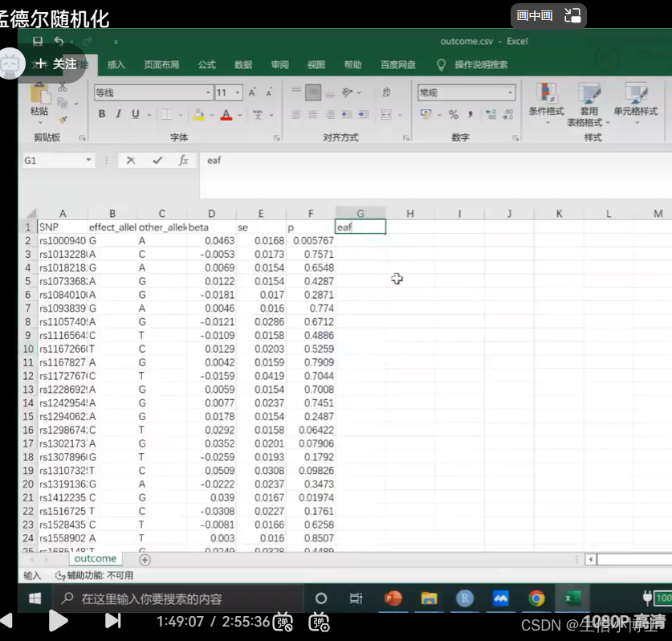Click the Format Painter brush icon

pyautogui.click(x=63, y=120)
